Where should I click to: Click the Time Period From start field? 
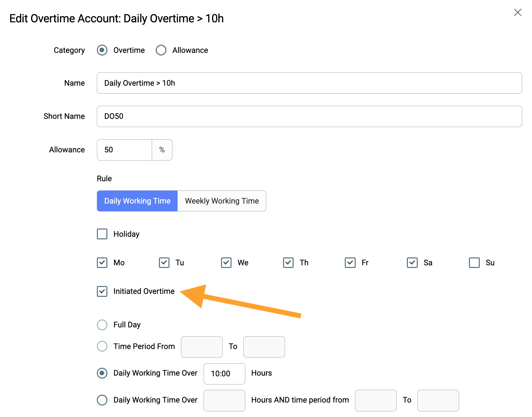202,347
